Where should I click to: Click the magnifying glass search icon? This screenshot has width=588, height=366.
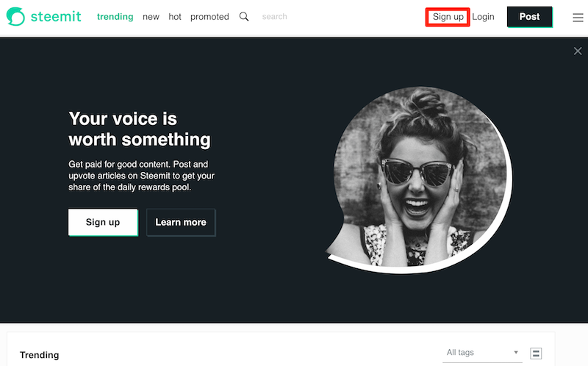[244, 16]
